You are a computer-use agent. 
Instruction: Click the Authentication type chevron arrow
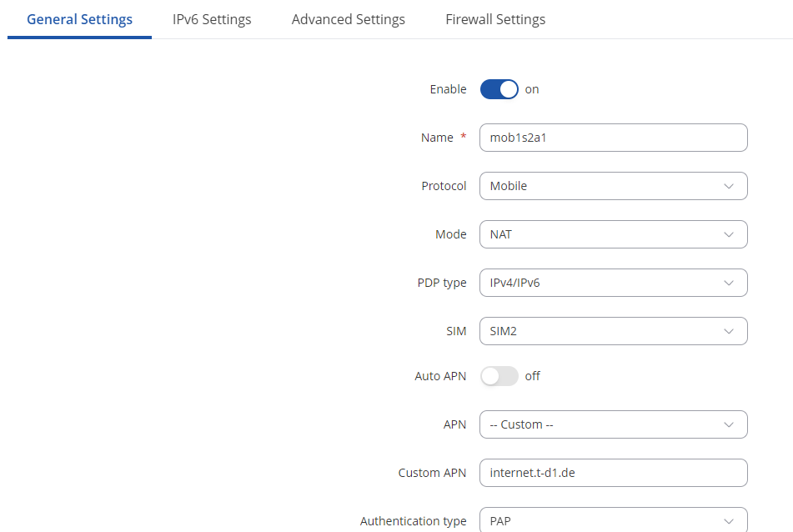pyautogui.click(x=729, y=521)
